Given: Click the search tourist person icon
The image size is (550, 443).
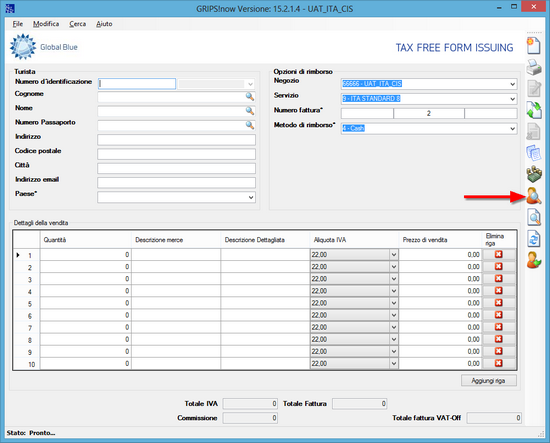Looking at the screenshot, I should pos(534,196).
